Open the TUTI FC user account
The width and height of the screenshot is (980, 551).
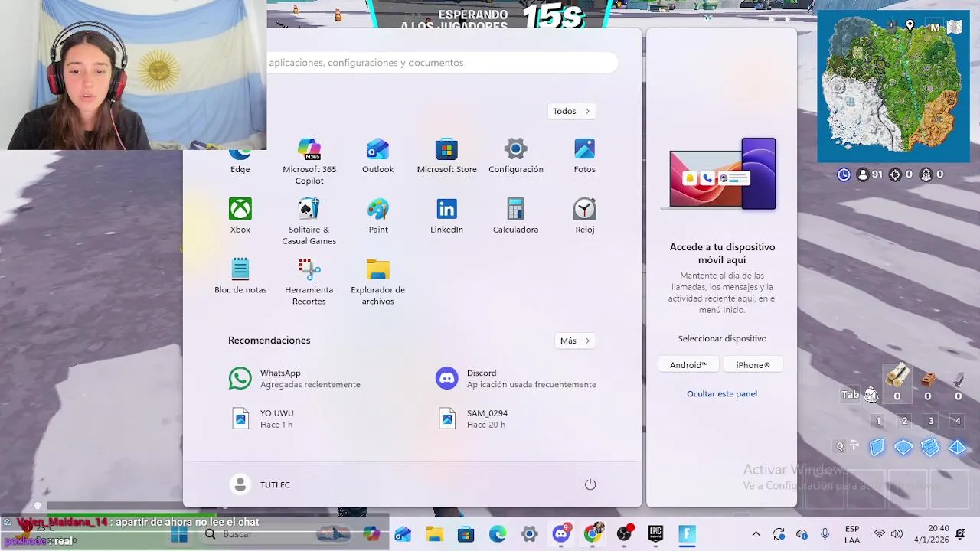pyautogui.click(x=260, y=484)
